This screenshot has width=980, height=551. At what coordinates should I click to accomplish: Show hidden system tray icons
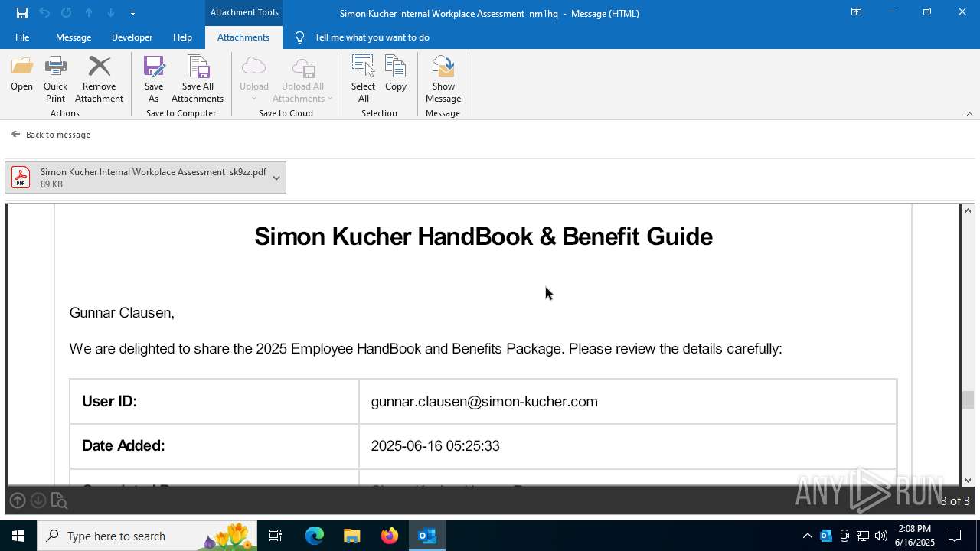point(807,536)
